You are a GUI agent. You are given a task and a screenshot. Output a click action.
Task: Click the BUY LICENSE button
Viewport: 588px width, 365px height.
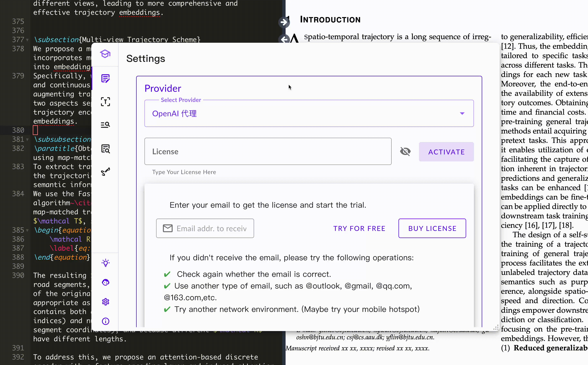click(432, 228)
